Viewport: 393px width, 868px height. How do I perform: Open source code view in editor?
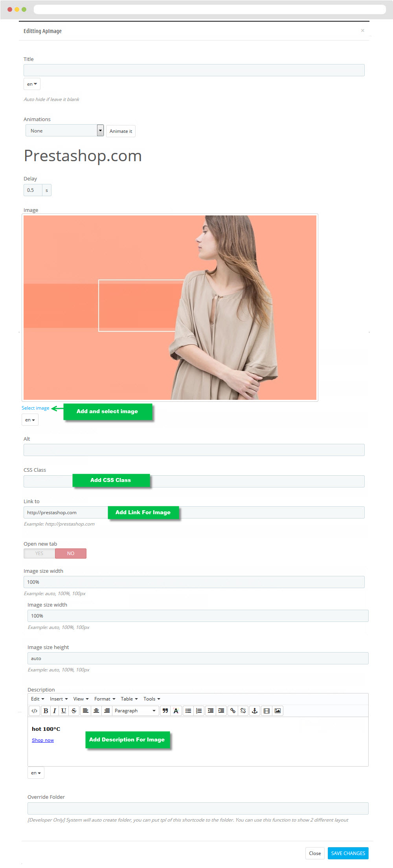click(35, 711)
